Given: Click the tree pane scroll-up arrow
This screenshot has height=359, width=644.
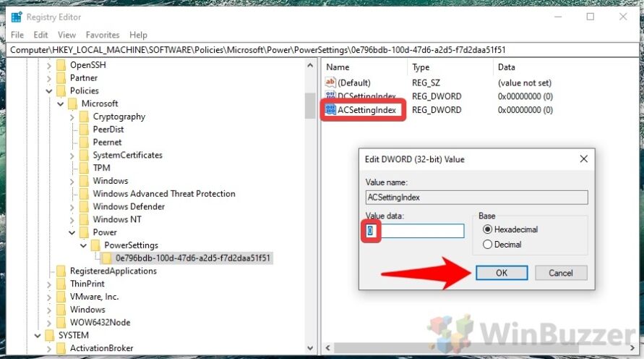Looking at the screenshot, I should [x=310, y=65].
